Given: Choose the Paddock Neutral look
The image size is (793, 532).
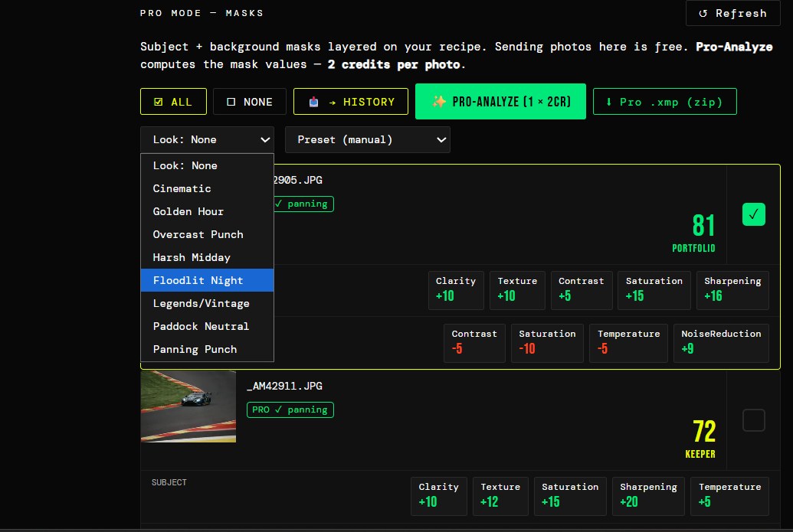Looking at the screenshot, I should point(208,326).
